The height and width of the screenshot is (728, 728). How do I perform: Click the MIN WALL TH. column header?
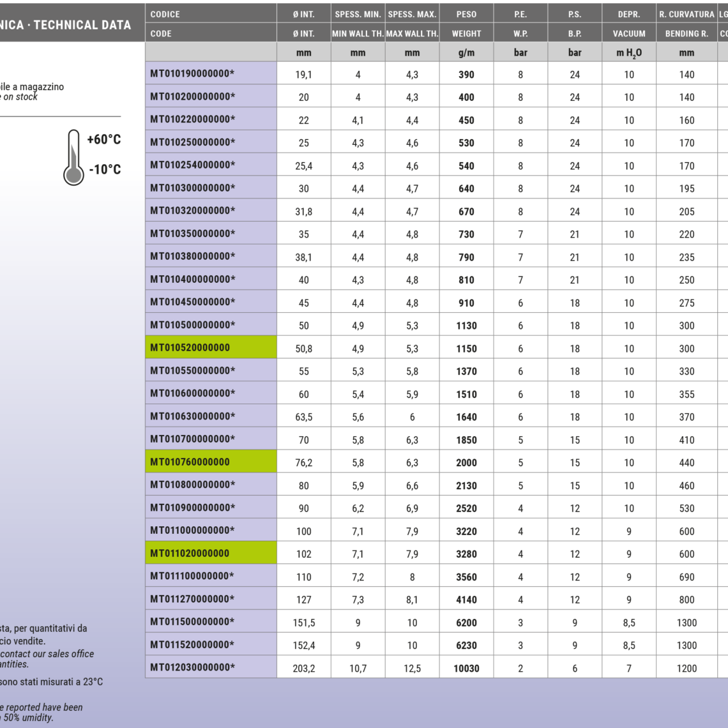tap(358, 33)
